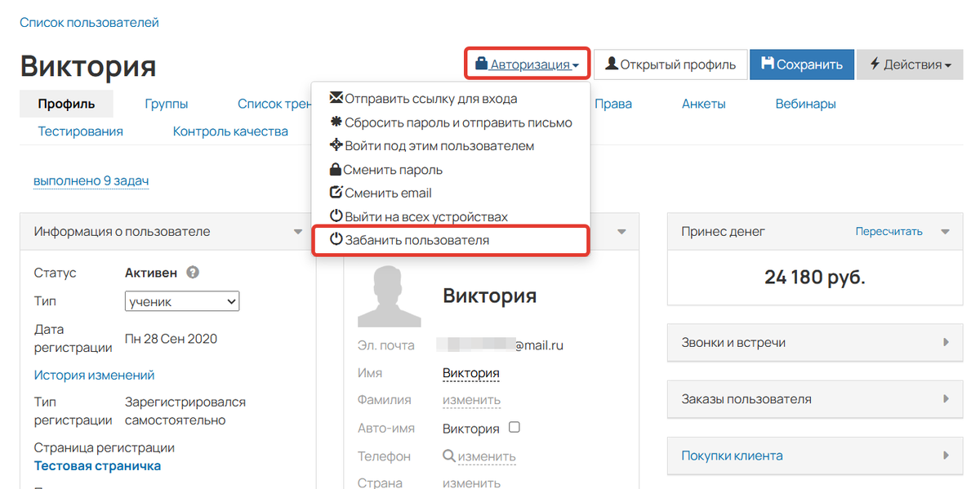Click the floppy disk icon on Сохранить button
The image size is (980, 489).
pyautogui.click(x=768, y=64)
